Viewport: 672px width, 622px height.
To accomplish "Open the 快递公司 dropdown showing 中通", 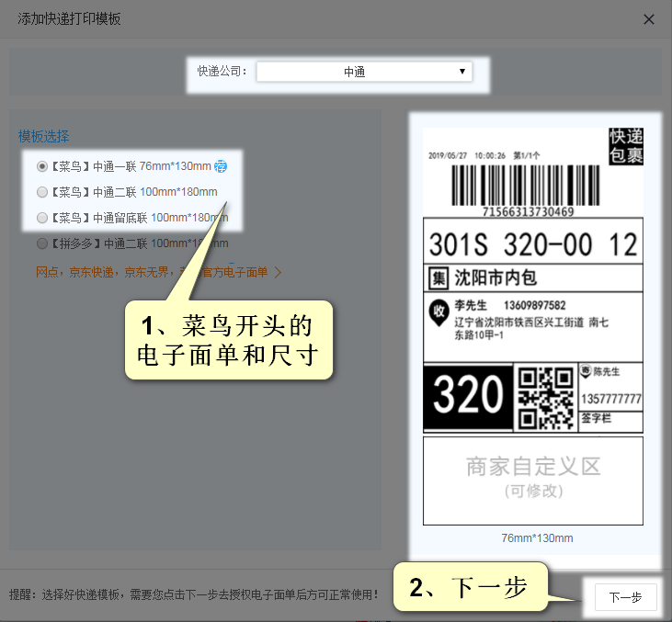I will tap(364, 72).
